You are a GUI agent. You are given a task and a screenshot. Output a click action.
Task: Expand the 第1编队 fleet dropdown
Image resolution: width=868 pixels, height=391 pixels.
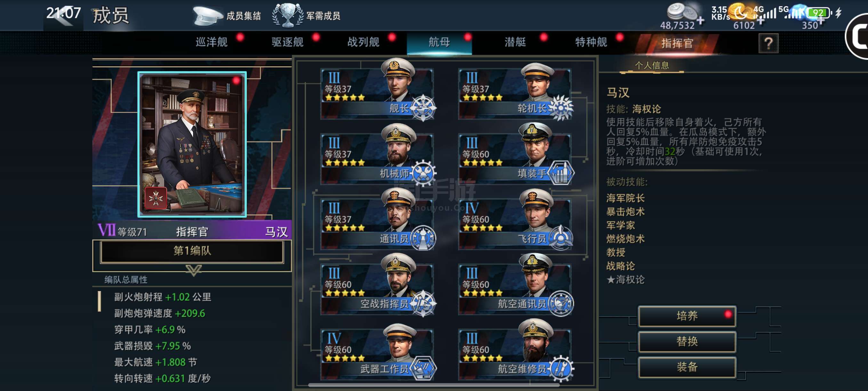point(192,251)
